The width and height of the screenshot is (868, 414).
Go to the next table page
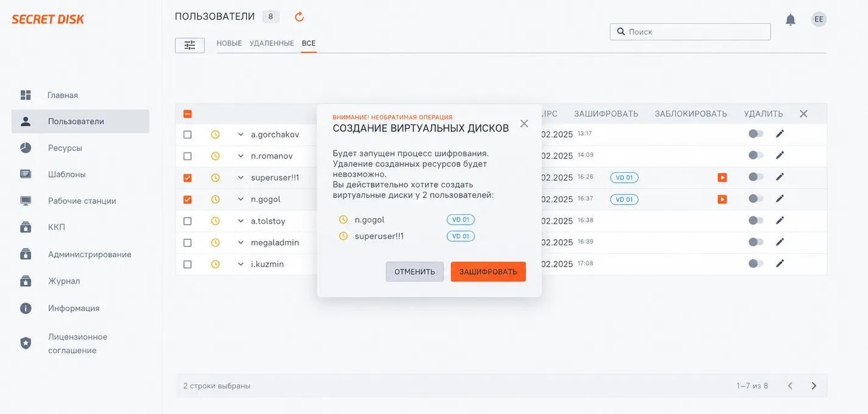(814, 385)
